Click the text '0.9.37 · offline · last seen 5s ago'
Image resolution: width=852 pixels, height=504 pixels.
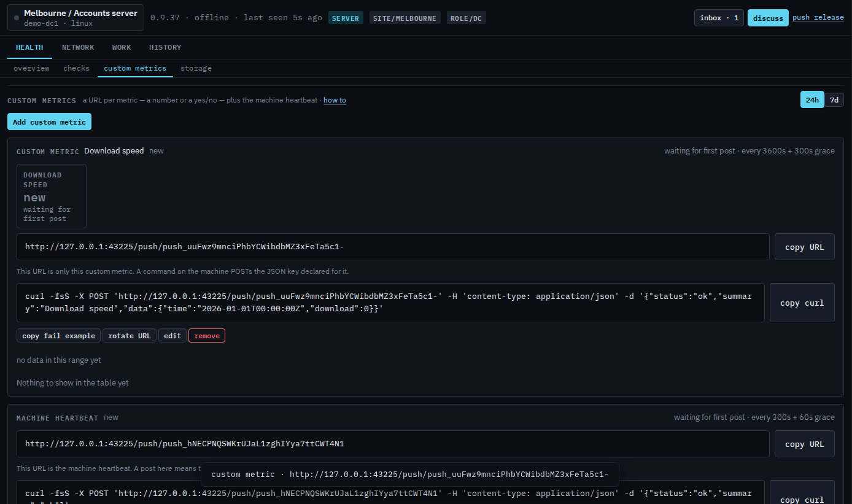pos(236,18)
